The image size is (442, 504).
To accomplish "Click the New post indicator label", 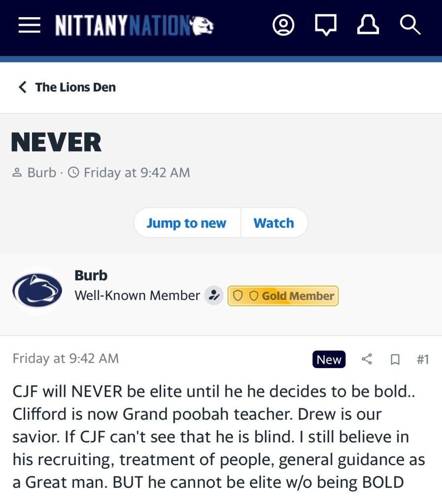I will click(329, 359).
